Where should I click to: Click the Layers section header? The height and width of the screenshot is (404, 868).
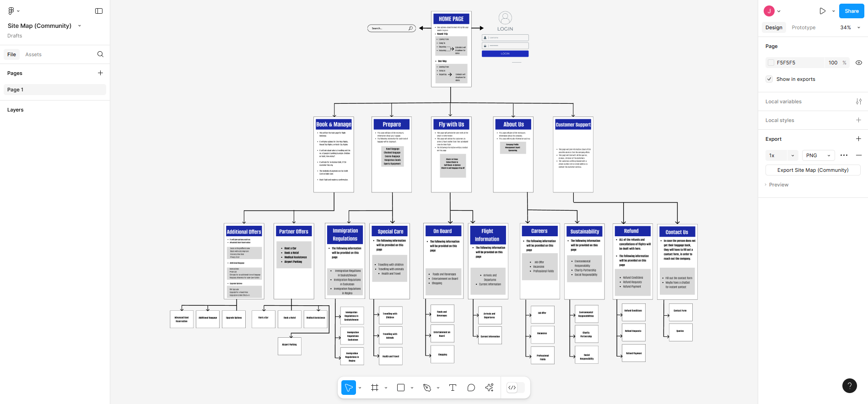tap(15, 110)
